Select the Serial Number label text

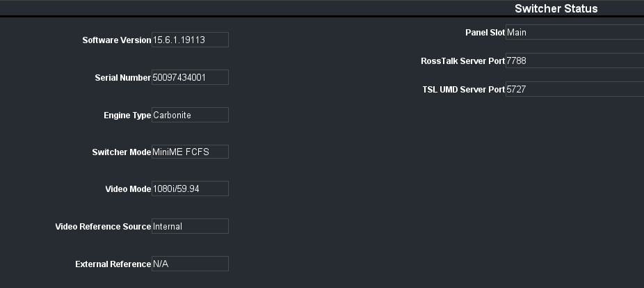[x=122, y=78]
